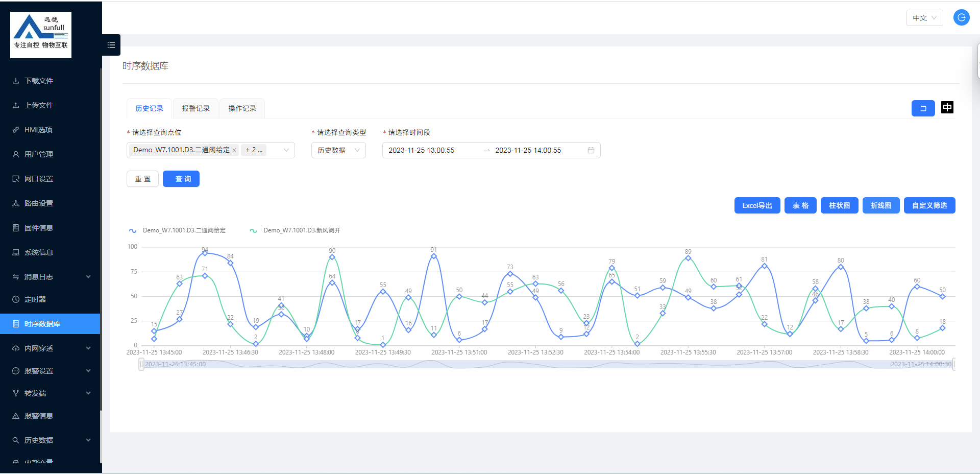Click the timer clock icon in the sidebar

coord(16,299)
